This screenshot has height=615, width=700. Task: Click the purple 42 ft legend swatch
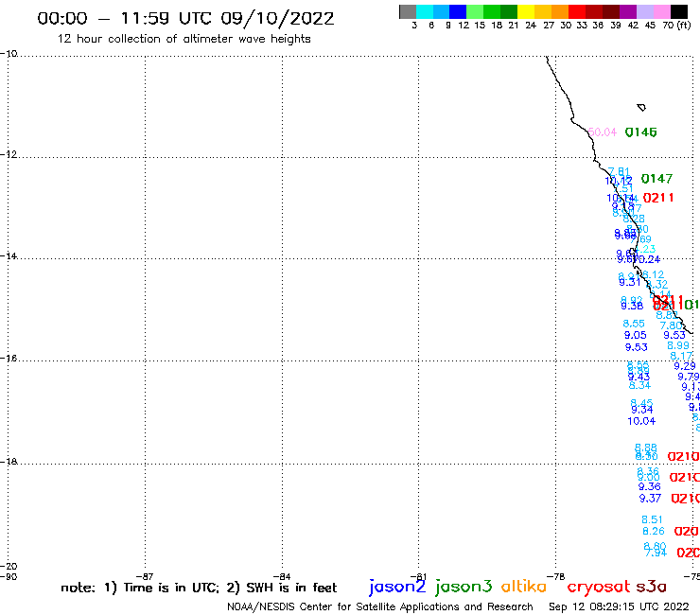tap(628, 11)
